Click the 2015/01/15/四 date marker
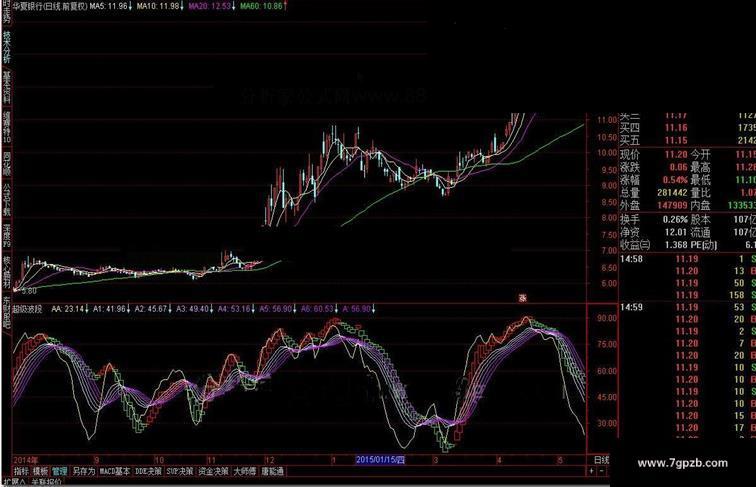Screen dimensions: 756x487 tap(380, 460)
